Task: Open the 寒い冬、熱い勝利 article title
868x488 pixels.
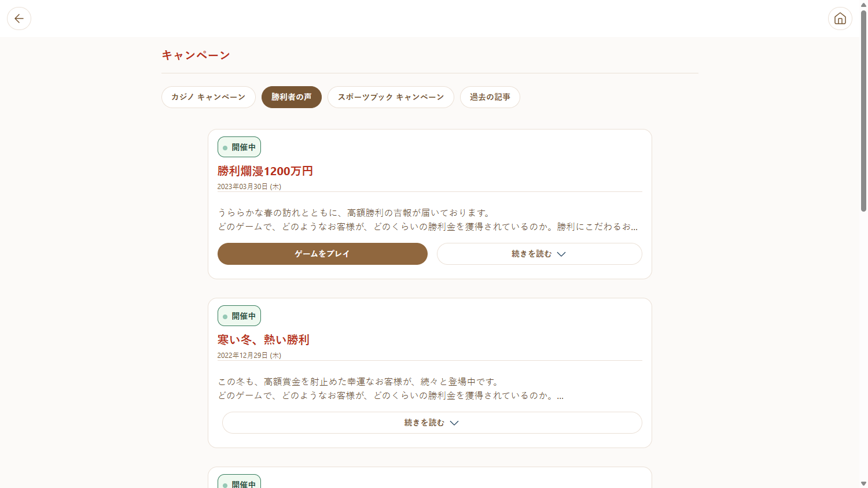Action: coord(263,340)
